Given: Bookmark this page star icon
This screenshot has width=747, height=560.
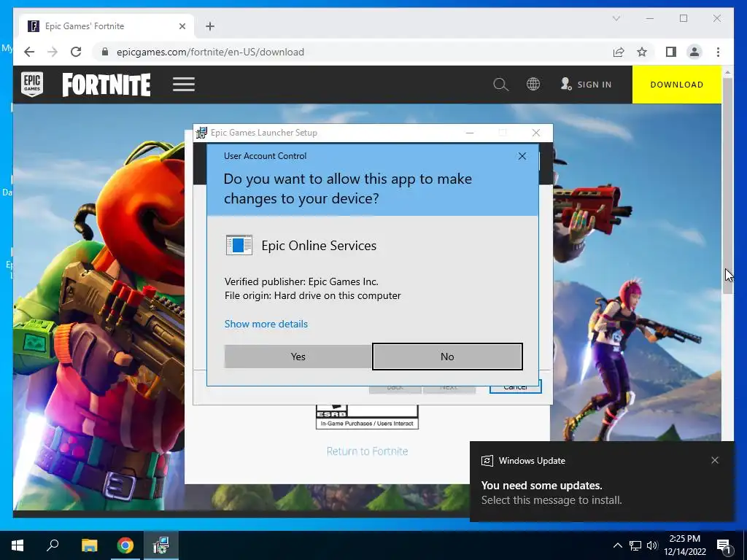Looking at the screenshot, I should pos(642,52).
